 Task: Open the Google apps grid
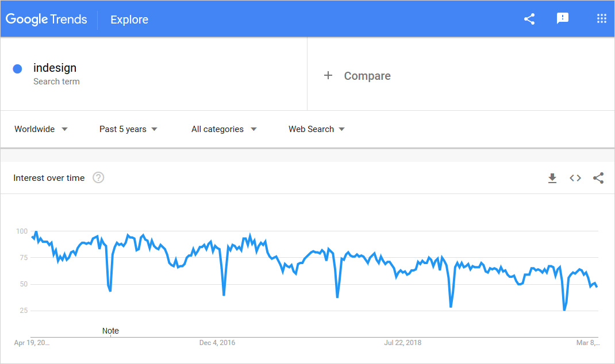602,19
